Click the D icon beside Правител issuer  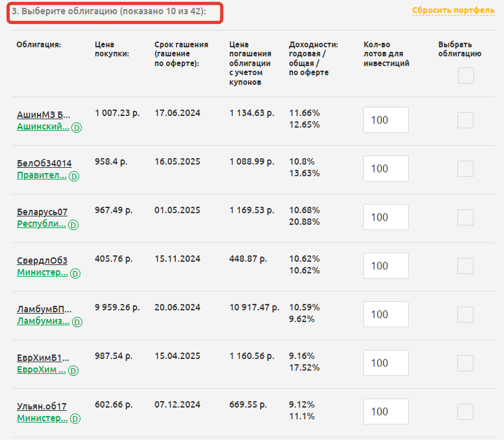tap(74, 176)
